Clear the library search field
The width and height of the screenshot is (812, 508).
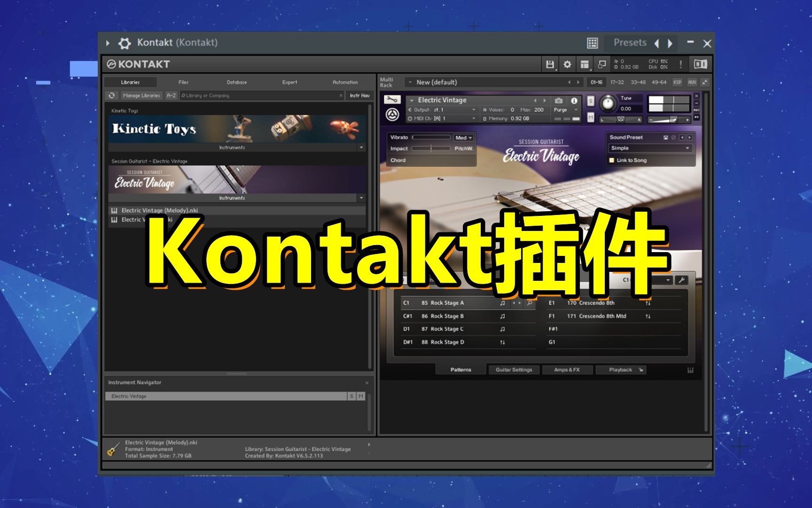[x=341, y=95]
